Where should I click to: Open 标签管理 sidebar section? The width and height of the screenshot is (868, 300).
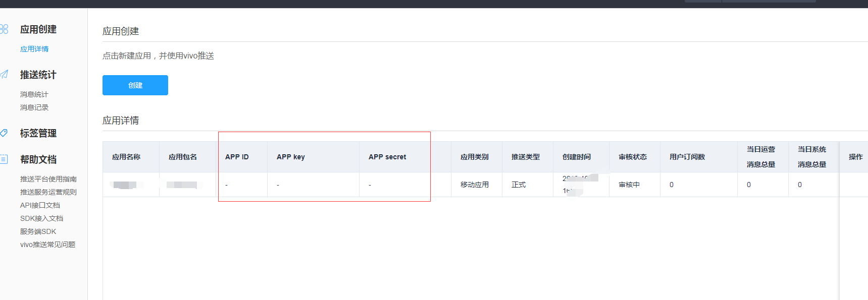click(x=38, y=133)
